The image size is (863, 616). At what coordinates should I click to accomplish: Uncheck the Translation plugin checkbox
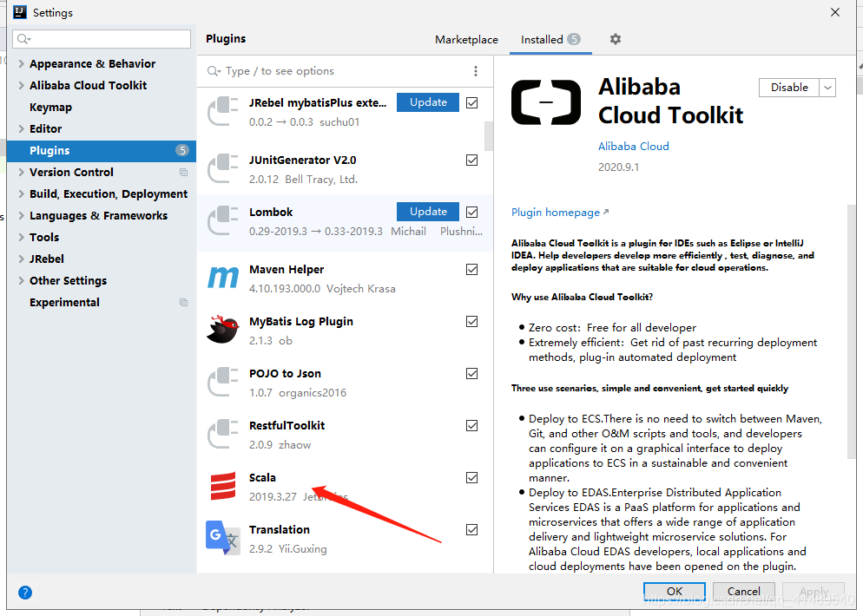coord(471,530)
